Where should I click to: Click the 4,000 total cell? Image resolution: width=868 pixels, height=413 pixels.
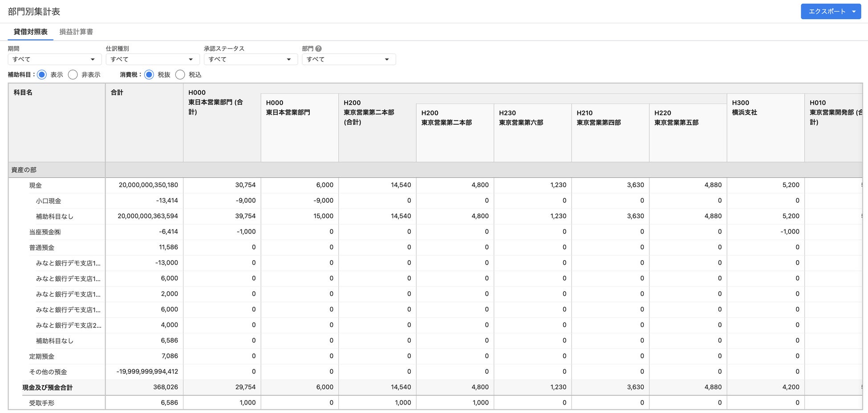point(144,325)
